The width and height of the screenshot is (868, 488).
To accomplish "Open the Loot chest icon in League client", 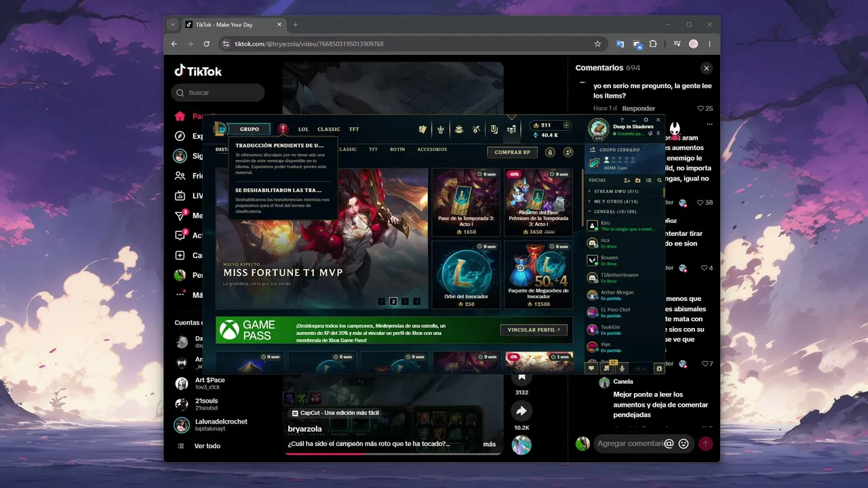I will click(458, 129).
